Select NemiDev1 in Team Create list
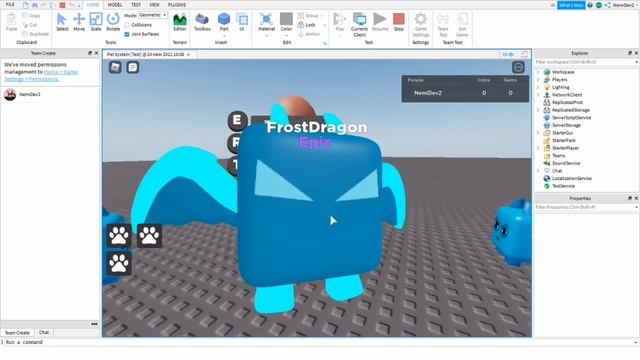This screenshot has height=360, width=640. pos(50,94)
